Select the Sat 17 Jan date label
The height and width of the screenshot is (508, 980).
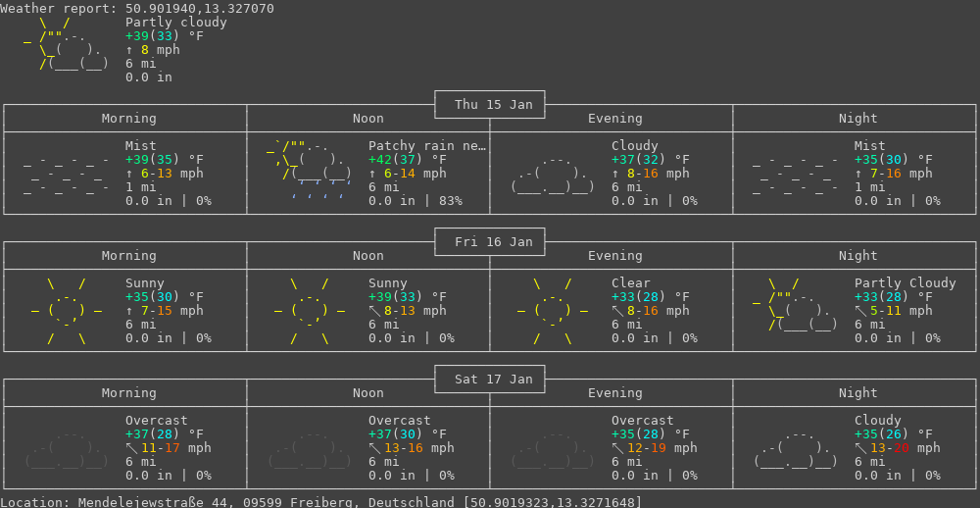tap(490, 379)
